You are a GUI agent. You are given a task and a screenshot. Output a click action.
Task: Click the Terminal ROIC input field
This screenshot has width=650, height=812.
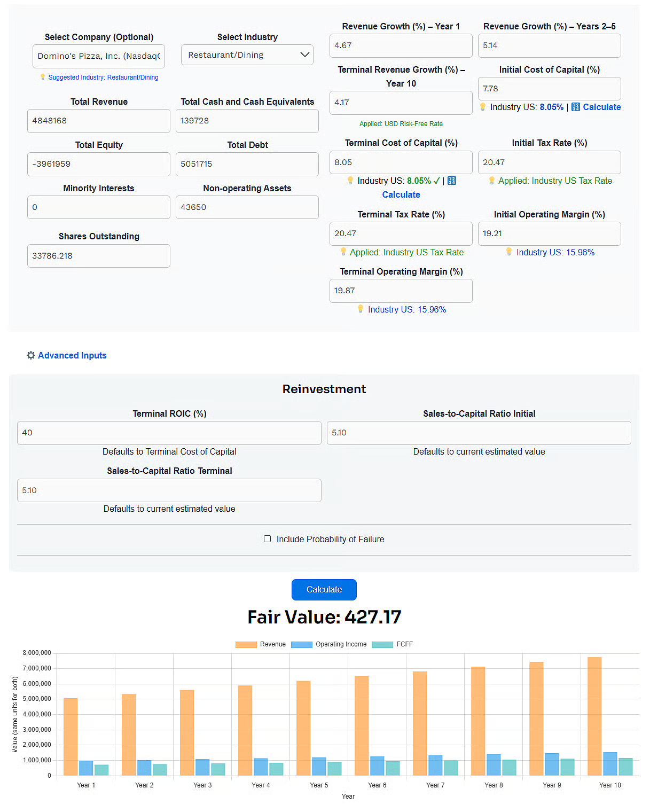[x=169, y=433]
